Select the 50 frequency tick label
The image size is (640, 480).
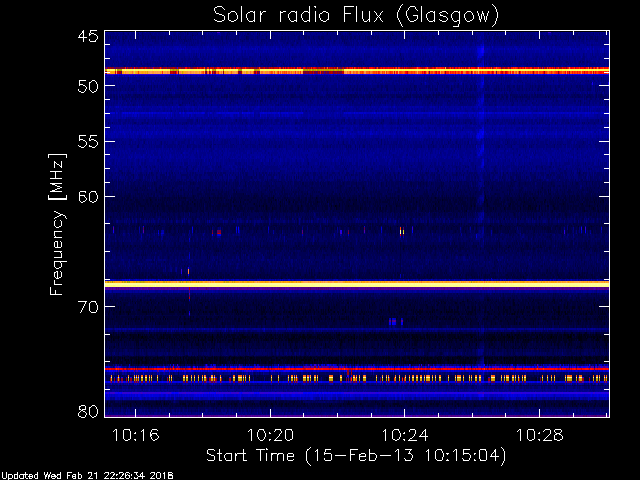[88, 86]
